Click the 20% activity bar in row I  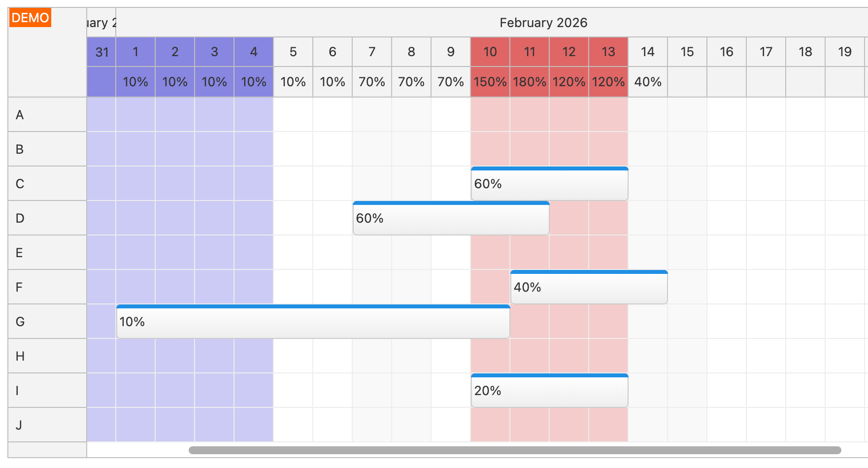[549, 391]
